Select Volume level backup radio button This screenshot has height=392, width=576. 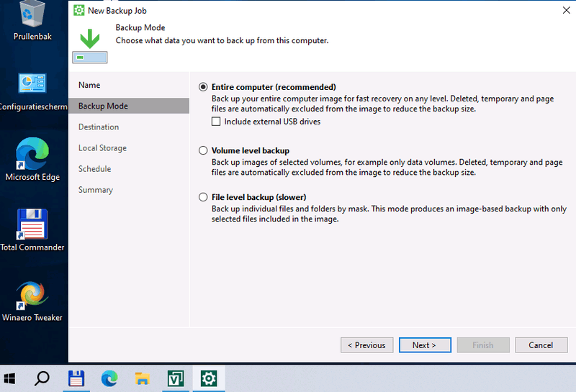coord(203,150)
